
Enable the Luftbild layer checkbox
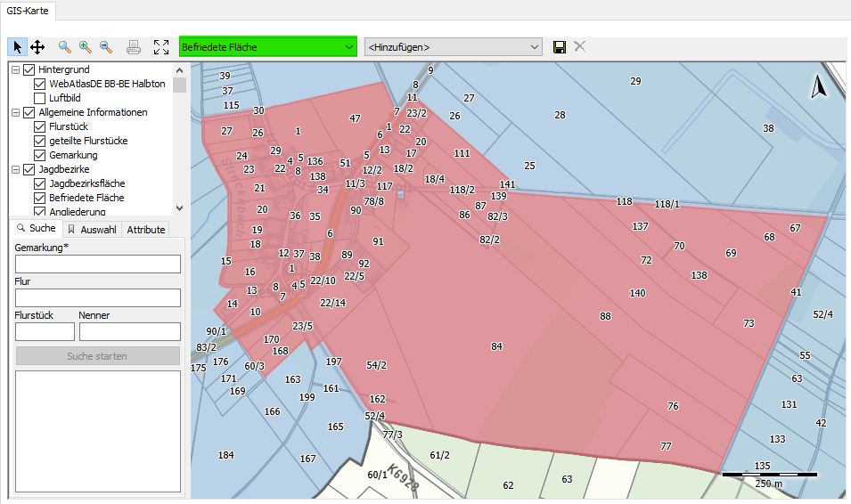coord(40,98)
